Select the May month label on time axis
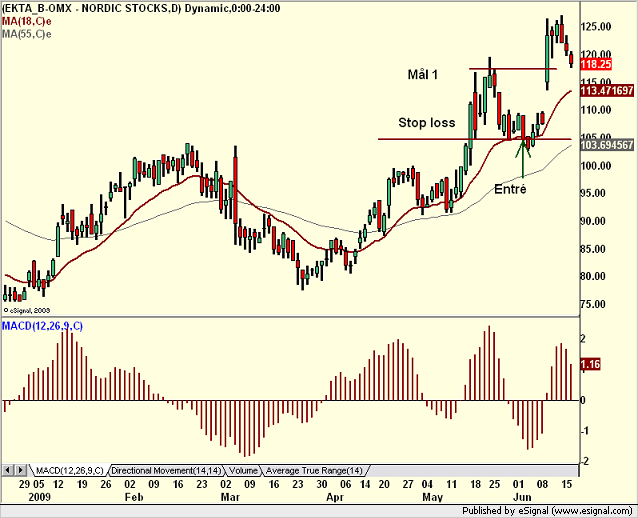 (x=433, y=497)
